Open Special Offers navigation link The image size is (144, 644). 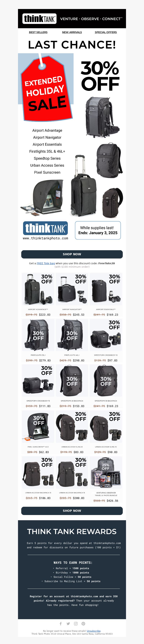click(x=106, y=32)
